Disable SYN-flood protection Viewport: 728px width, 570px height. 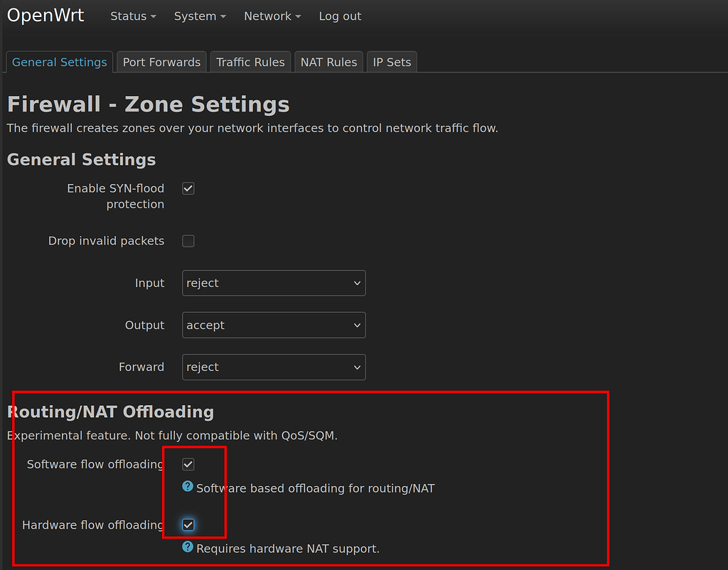tap(188, 188)
